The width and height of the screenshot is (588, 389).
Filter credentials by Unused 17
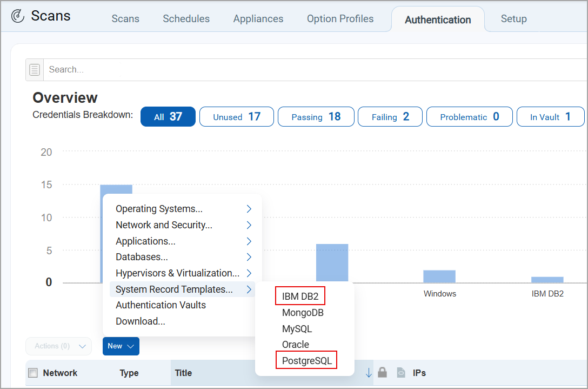coord(237,116)
